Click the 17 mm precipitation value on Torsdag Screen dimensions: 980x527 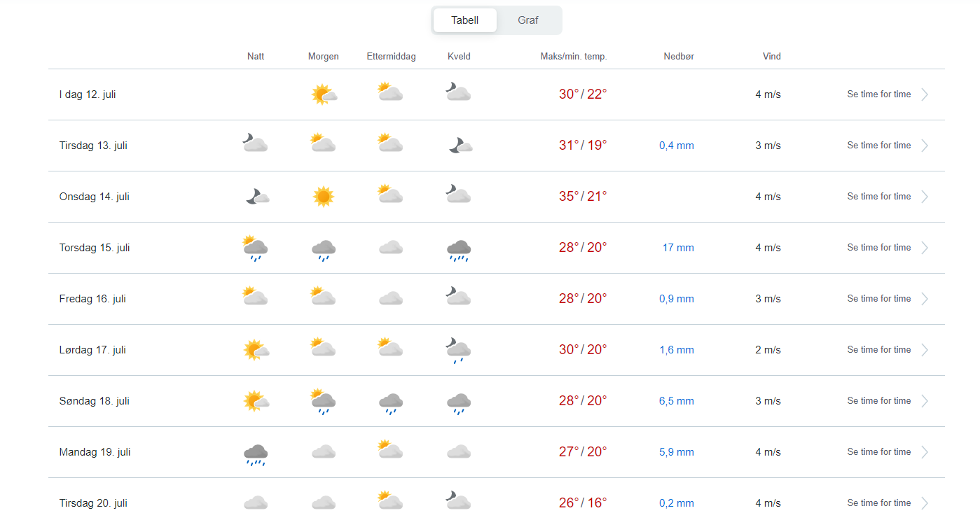678,248
